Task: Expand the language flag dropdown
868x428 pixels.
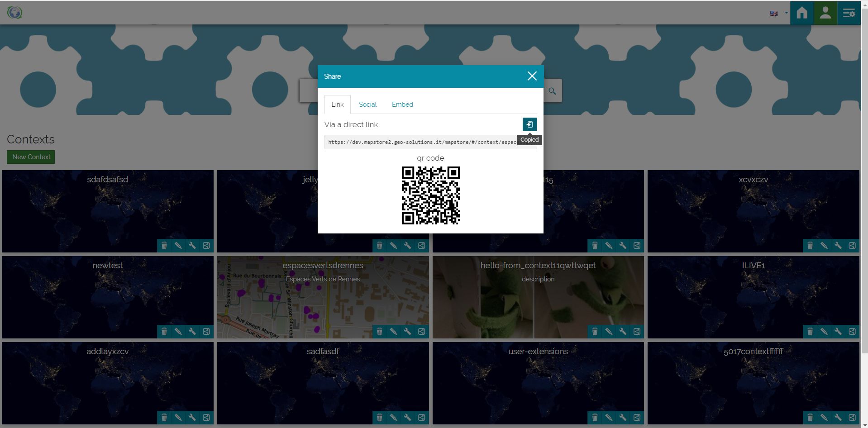Action: (x=779, y=13)
